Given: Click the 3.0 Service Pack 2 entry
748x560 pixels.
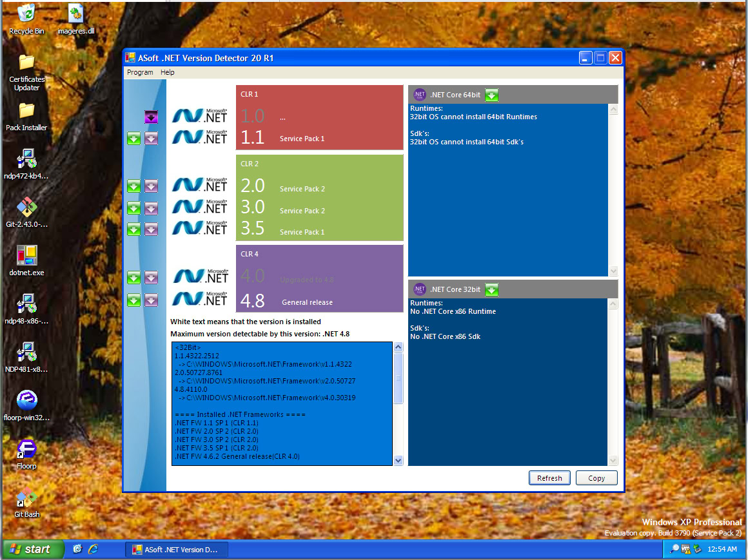Looking at the screenshot, I should click(282, 208).
